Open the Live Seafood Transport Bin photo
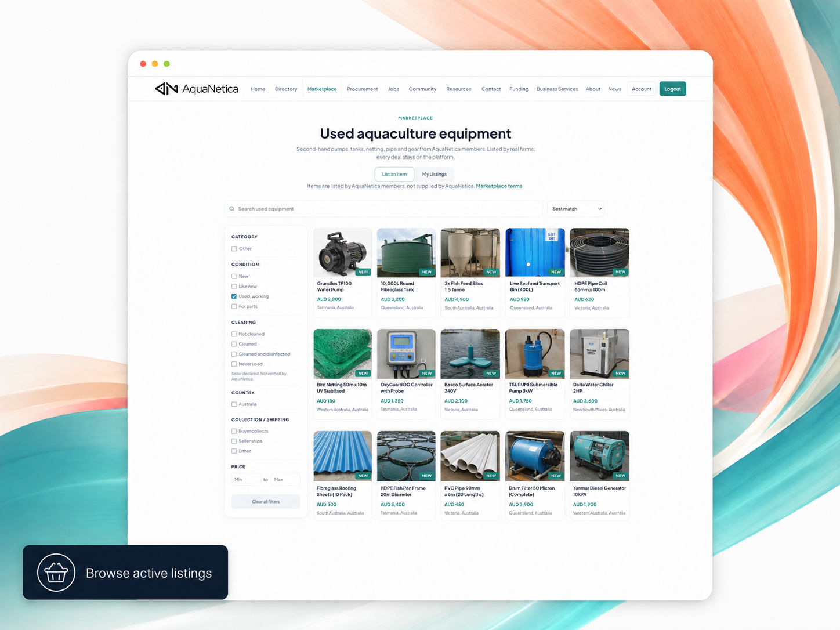This screenshot has width=840, height=630. (535, 252)
